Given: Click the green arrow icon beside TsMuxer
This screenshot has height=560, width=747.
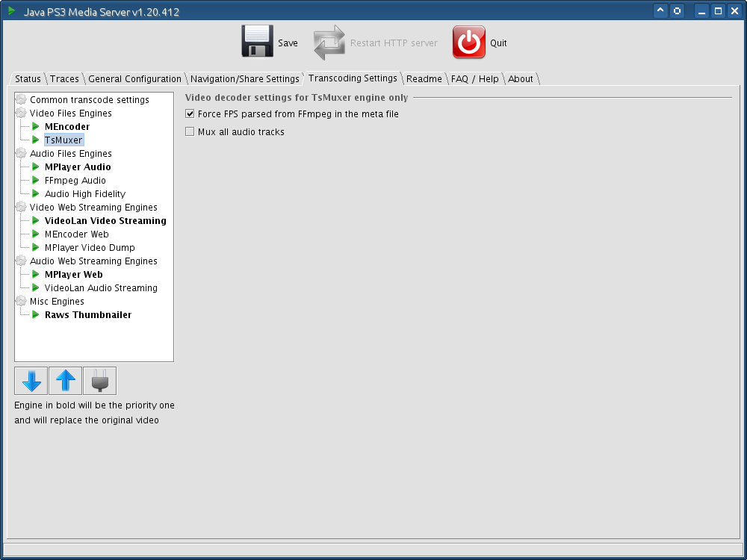Looking at the screenshot, I should pos(36,140).
